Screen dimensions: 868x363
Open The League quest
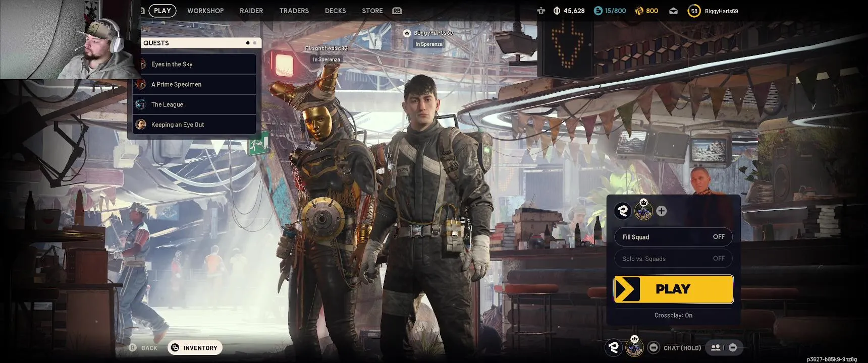[194, 104]
